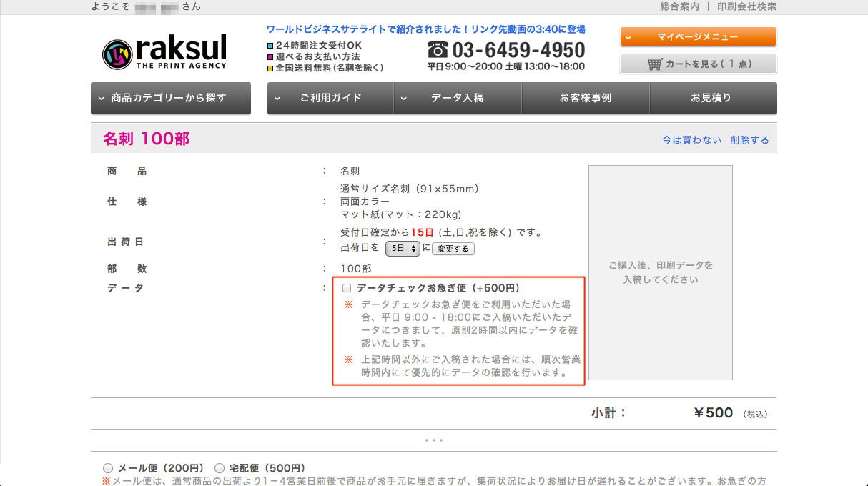Click the raksul logo icon

pyautogui.click(x=117, y=54)
